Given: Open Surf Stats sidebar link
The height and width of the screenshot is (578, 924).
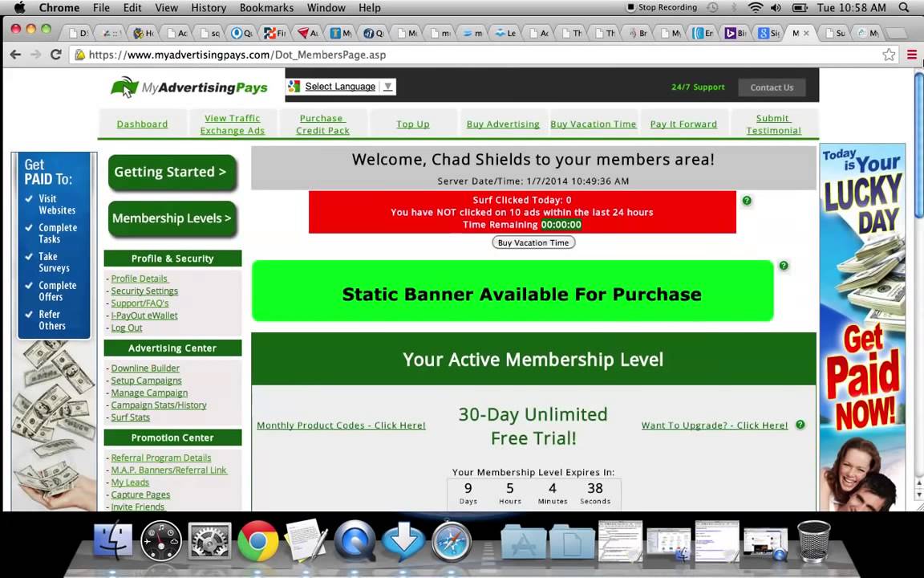Looking at the screenshot, I should point(130,417).
